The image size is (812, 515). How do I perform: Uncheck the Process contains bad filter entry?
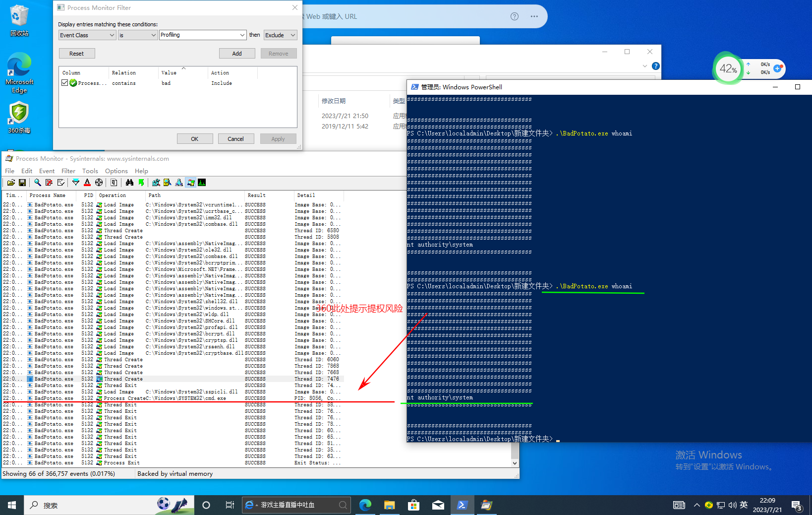pos(65,83)
